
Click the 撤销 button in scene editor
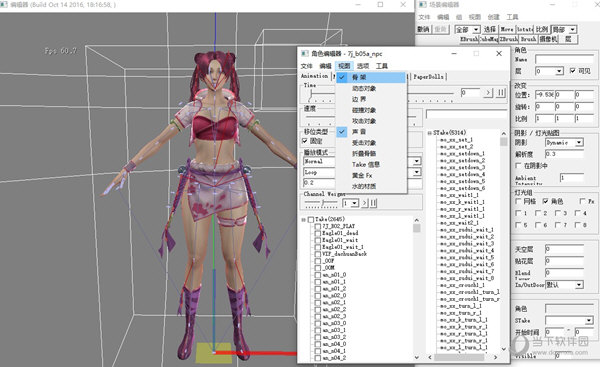(x=423, y=29)
